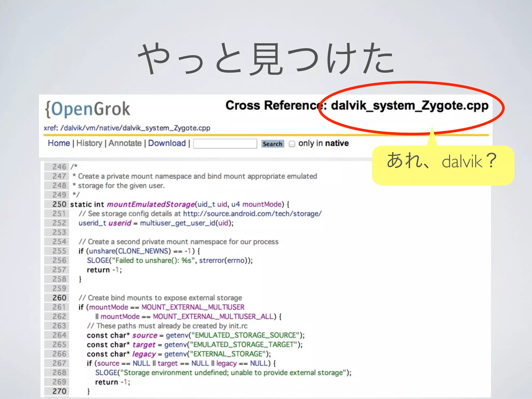Focus the search text field
The height and width of the screenshot is (399, 532).
pos(225,144)
